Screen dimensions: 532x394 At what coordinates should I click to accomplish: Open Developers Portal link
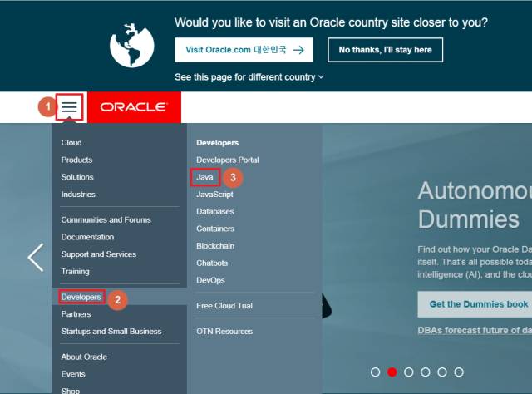(228, 160)
